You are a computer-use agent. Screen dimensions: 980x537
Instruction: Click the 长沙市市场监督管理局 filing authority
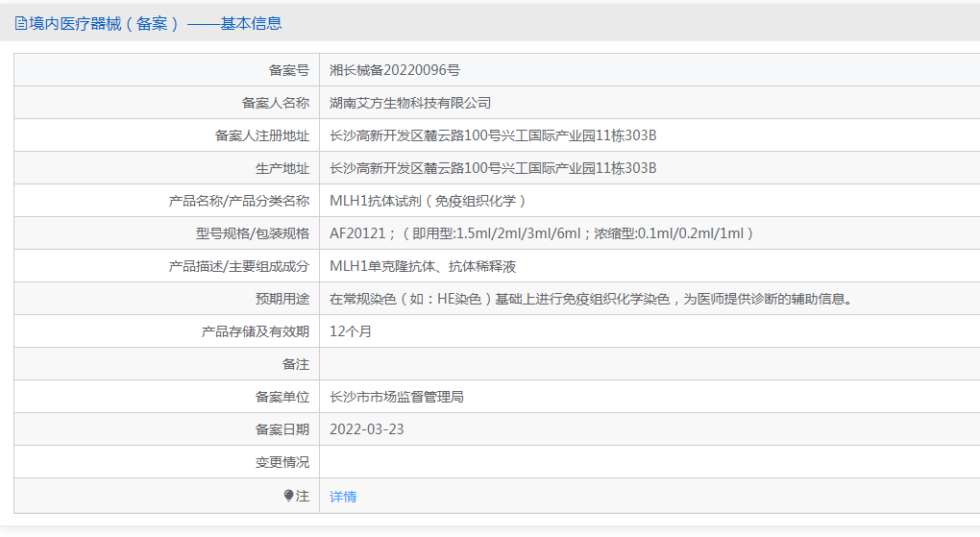pos(396,397)
